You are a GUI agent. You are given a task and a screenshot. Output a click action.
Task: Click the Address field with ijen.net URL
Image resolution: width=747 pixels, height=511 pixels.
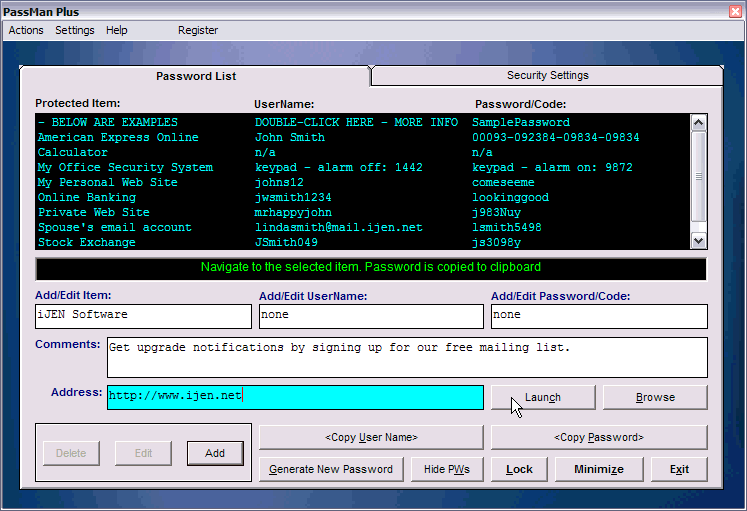295,397
